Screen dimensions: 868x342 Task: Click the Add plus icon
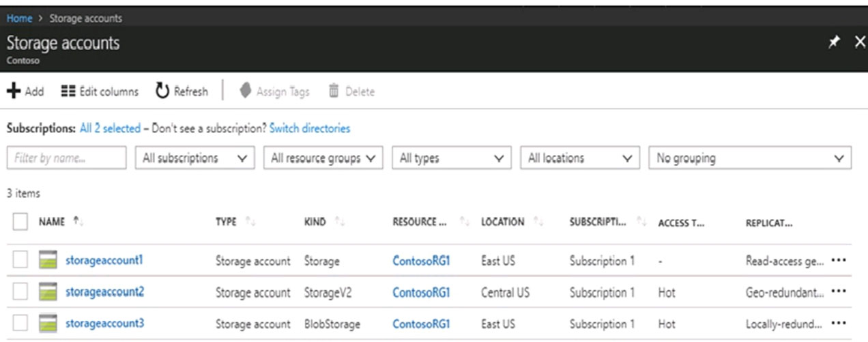14,91
